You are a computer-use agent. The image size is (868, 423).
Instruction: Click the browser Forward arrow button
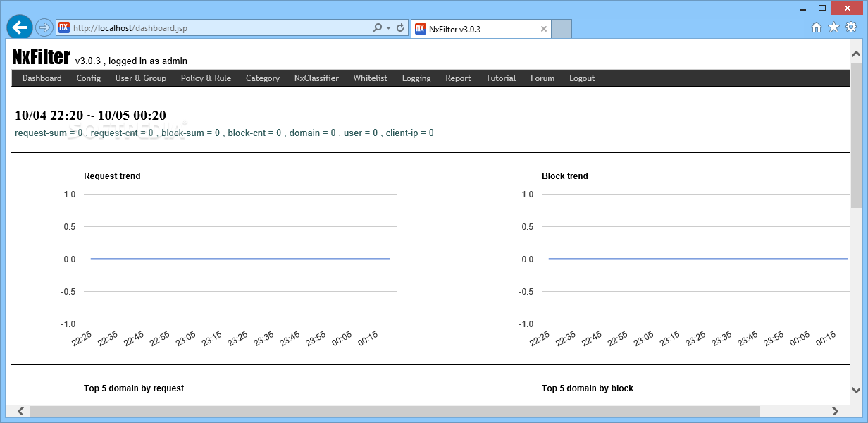pyautogui.click(x=44, y=27)
